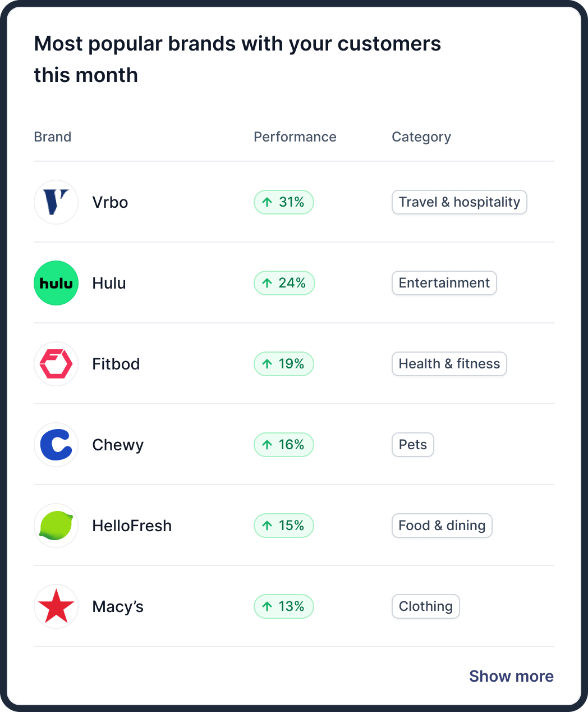The width and height of the screenshot is (588, 712).
Task: Click the HelloFresh lime logo
Action: [x=56, y=526]
